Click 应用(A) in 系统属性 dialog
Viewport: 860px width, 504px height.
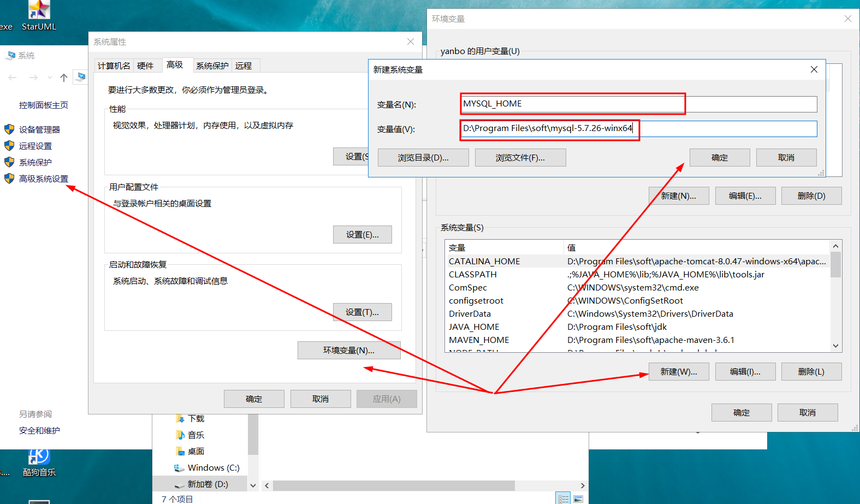[387, 399]
